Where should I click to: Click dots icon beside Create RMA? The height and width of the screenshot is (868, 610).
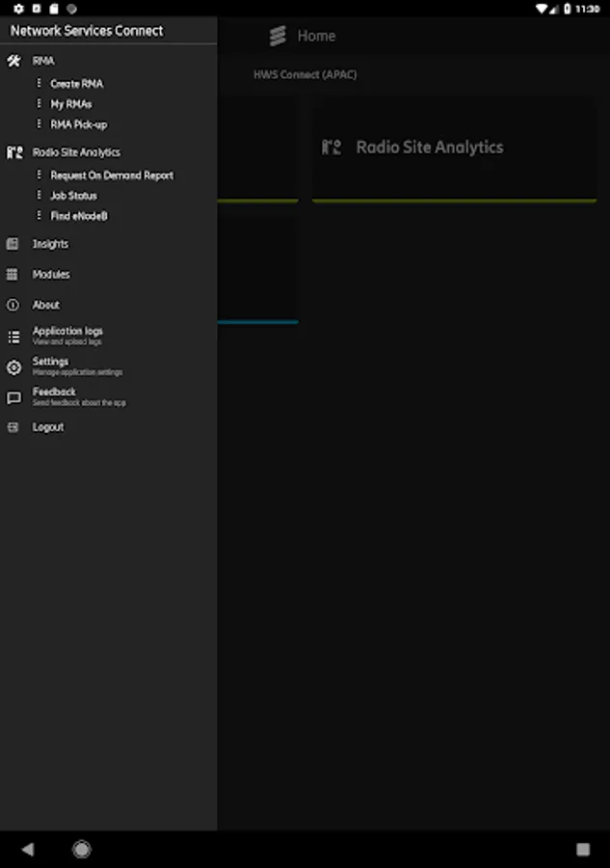(x=39, y=83)
